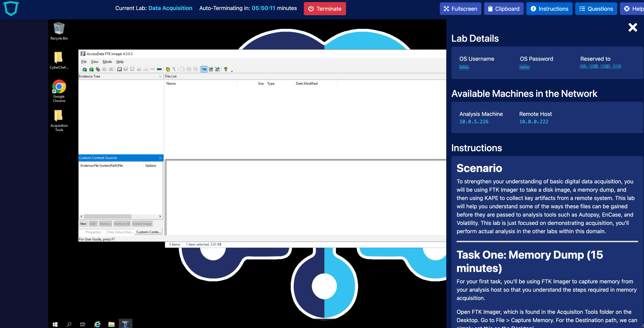Open File Explorer from the taskbar

click(x=111, y=324)
